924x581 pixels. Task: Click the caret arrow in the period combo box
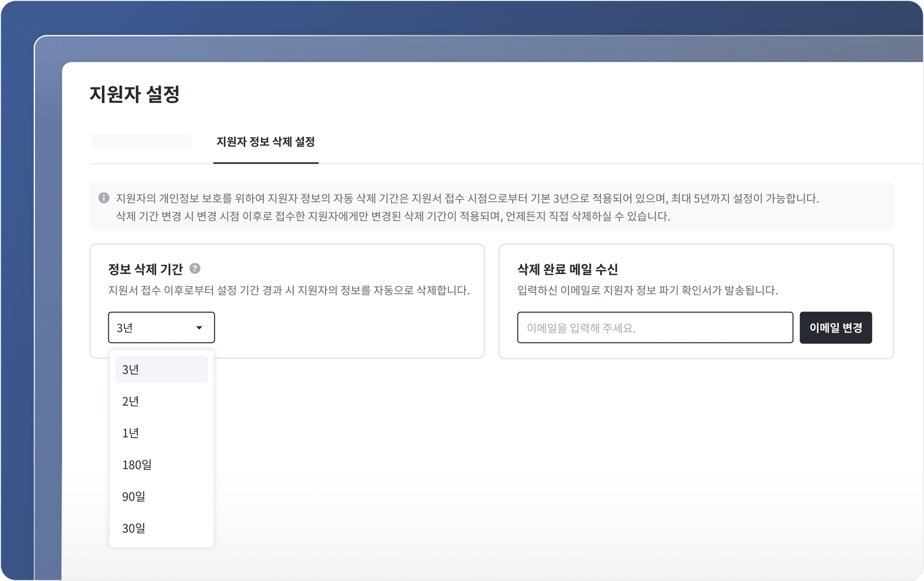(199, 328)
